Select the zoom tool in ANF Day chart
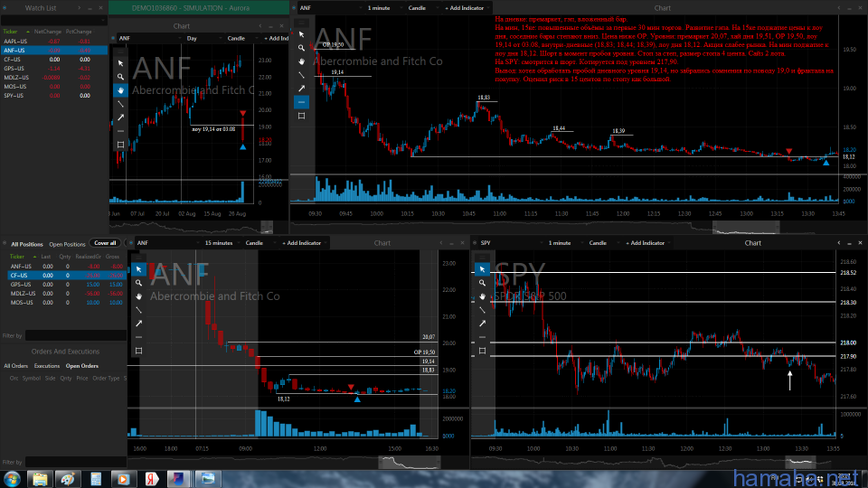The height and width of the screenshot is (488, 868). [x=120, y=77]
